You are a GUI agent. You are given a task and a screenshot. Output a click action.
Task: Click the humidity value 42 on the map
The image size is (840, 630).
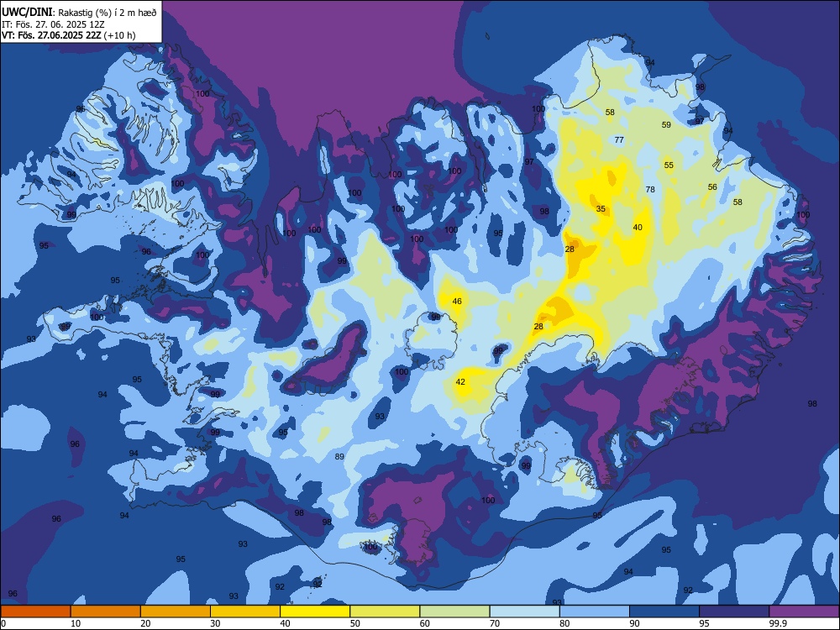(460, 382)
